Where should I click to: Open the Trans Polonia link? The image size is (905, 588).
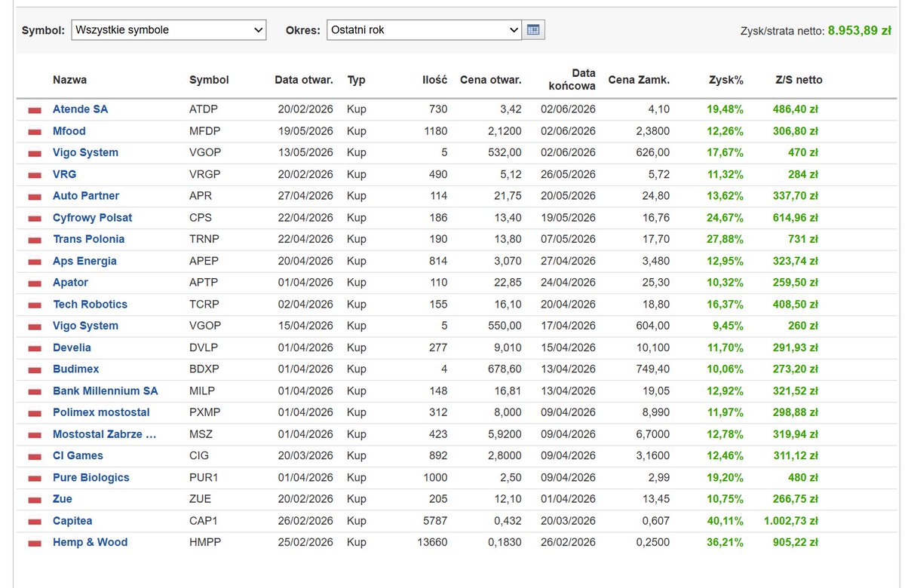point(88,239)
